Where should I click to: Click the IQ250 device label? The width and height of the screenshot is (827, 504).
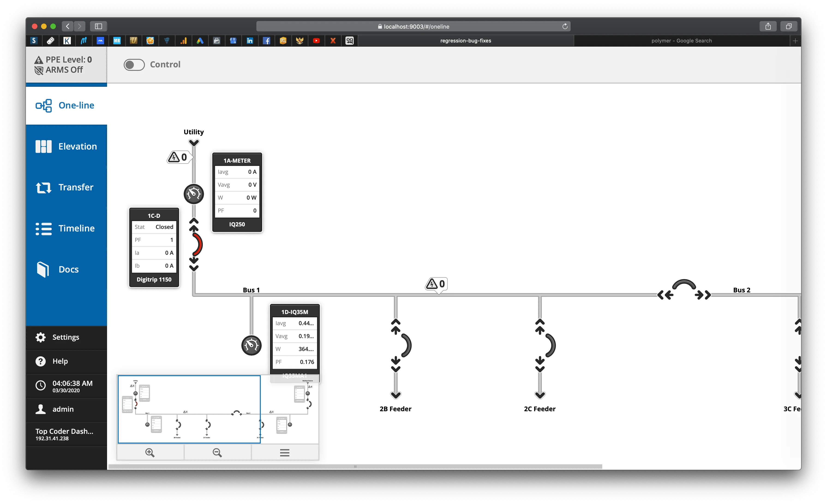click(x=237, y=224)
